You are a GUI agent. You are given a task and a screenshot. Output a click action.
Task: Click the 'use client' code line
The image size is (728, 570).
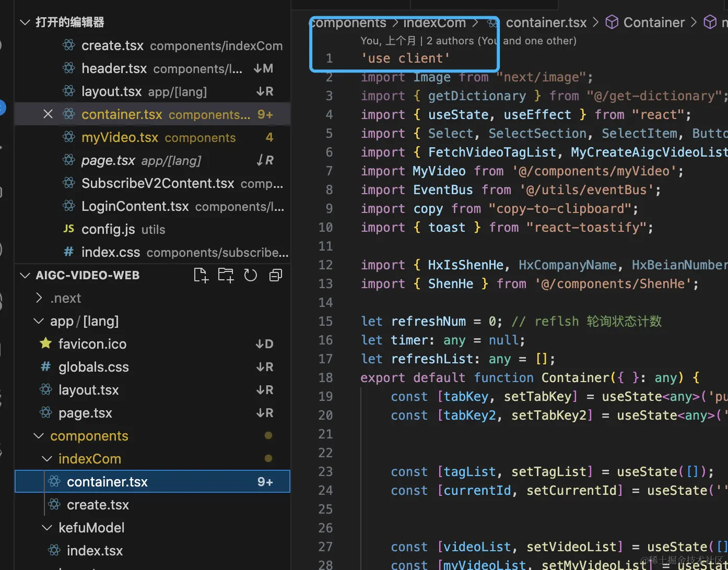click(x=405, y=58)
